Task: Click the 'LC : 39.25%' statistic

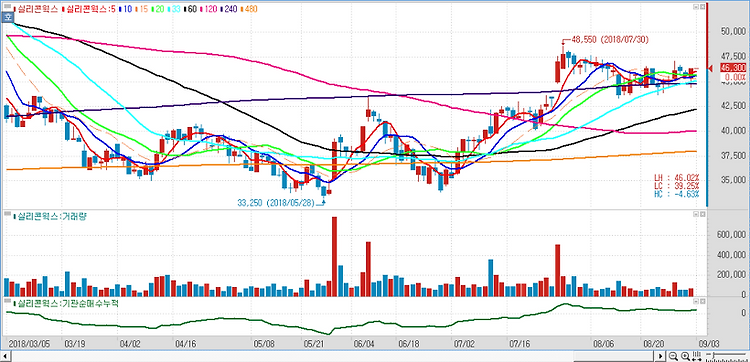Action: 676,185
